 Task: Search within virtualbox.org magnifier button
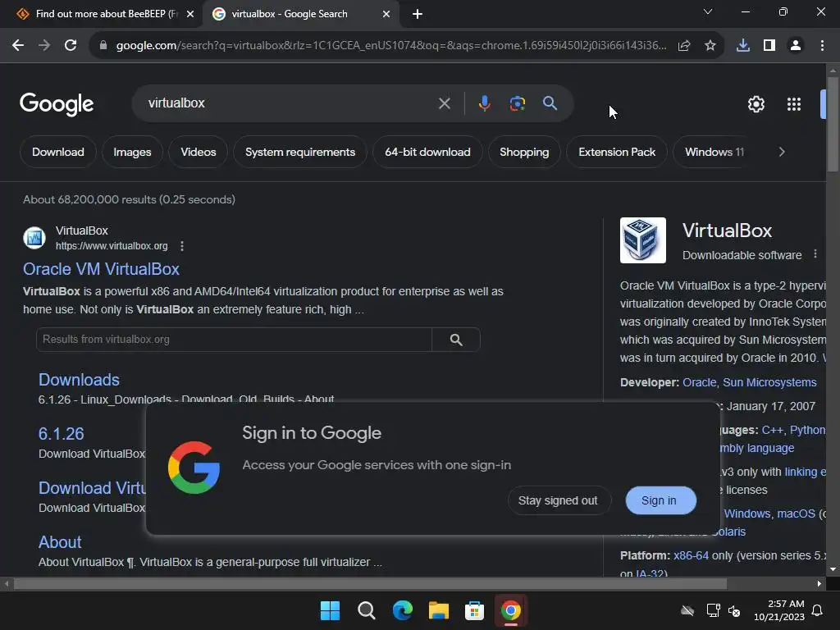click(x=456, y=340)
